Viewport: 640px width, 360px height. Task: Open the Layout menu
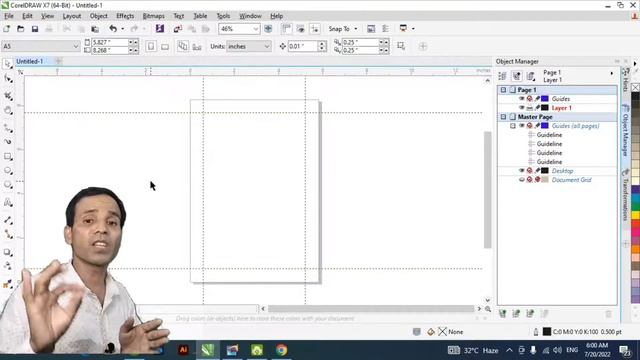pyautogui.click(x=72, y=16)
